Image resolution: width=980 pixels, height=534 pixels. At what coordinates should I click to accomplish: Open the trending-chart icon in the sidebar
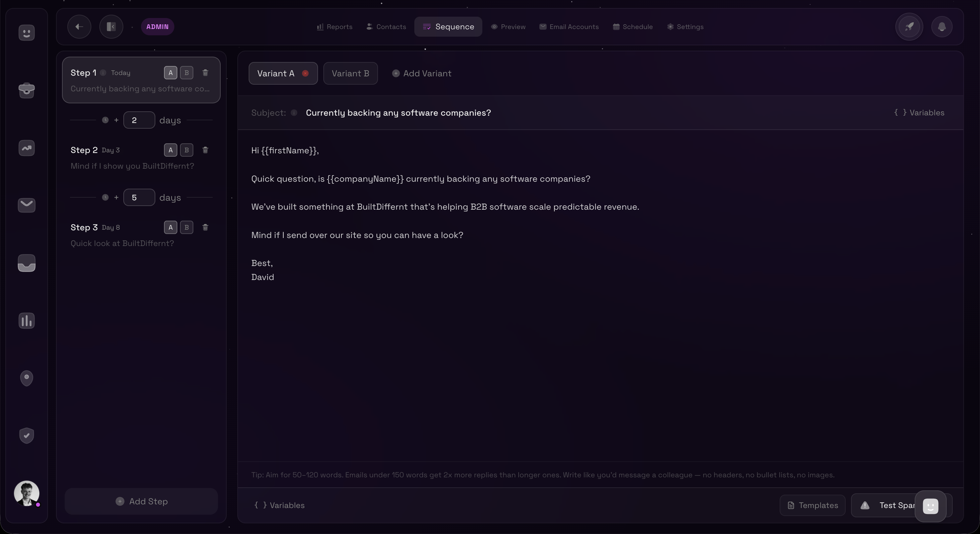(x=26, y=148)
